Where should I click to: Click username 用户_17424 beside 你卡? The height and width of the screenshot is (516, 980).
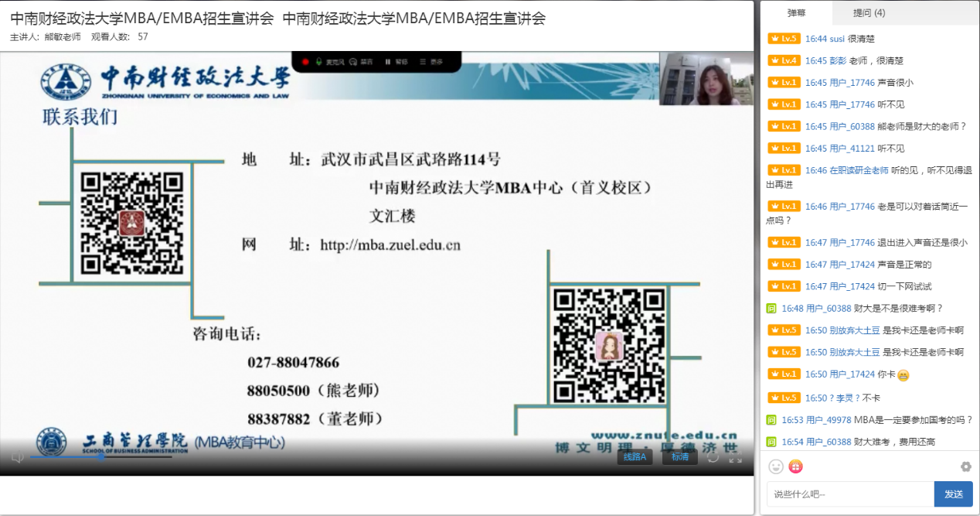852,374
